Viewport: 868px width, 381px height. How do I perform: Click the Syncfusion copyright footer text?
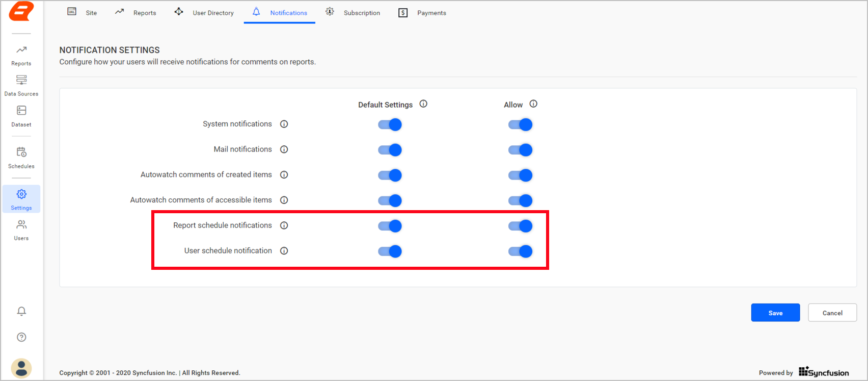pos(150,373)
